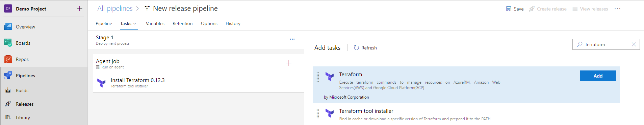Click Create release button text
The width and height of the screenshot is (644, 125).
[x=552, y=9]
